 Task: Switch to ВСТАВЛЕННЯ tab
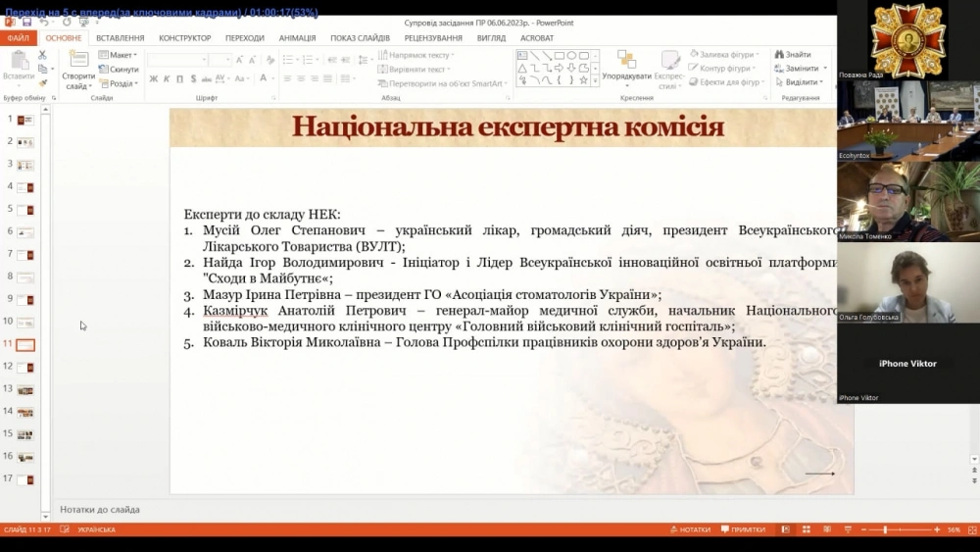pos(120,38)
